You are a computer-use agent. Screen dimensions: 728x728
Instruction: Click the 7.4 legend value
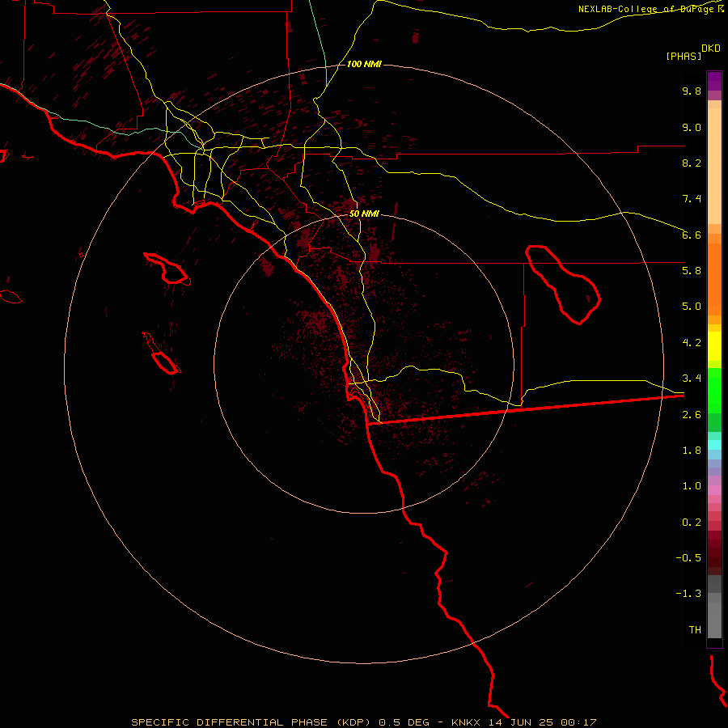click(692, 199)
